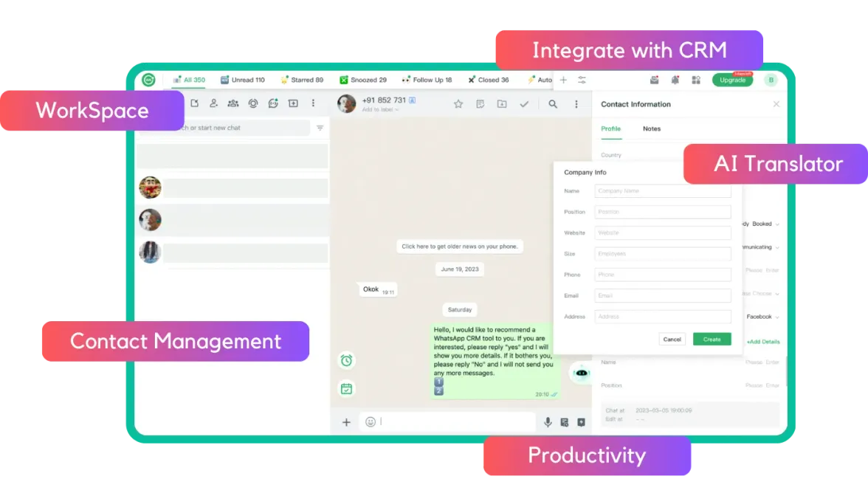Open the emoji picker in message box
Viewport: 868px width, 496px height.
371,422
